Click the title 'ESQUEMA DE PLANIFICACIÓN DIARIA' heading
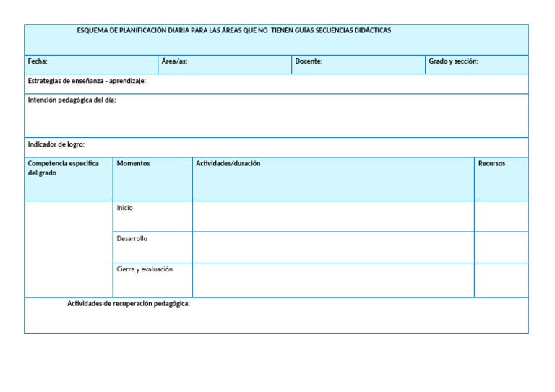The image size is (555, 392). [233, 30]
